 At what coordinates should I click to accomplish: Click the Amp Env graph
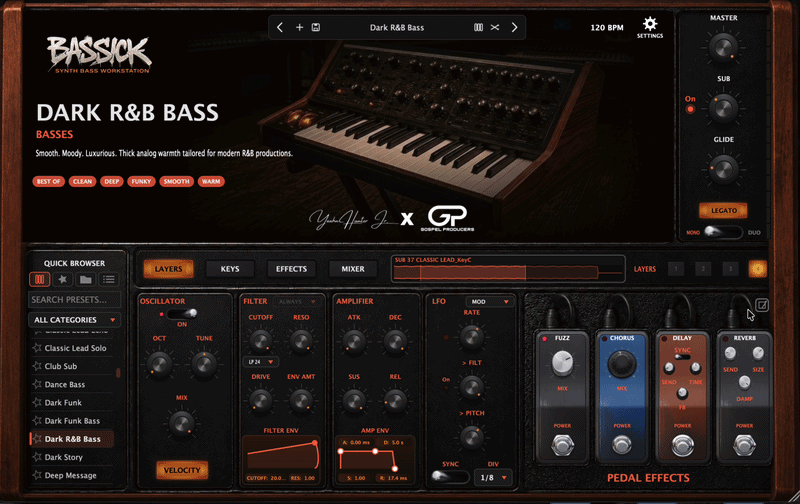pyautogui.click(x=375, y=458)
